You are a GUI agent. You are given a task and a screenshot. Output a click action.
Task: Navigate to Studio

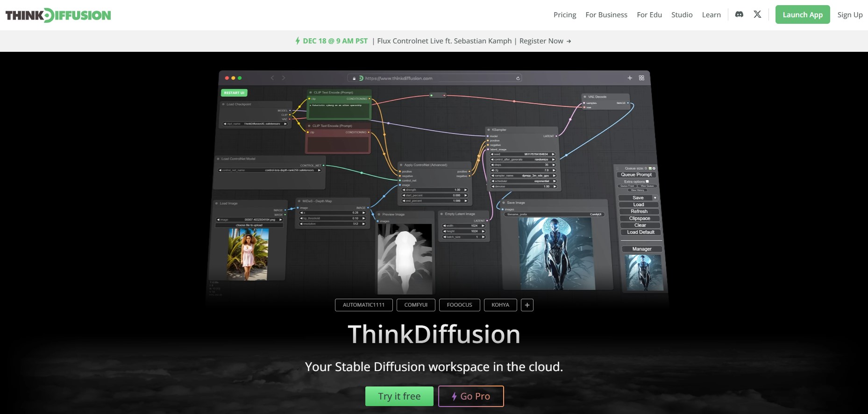coord(682,14)
